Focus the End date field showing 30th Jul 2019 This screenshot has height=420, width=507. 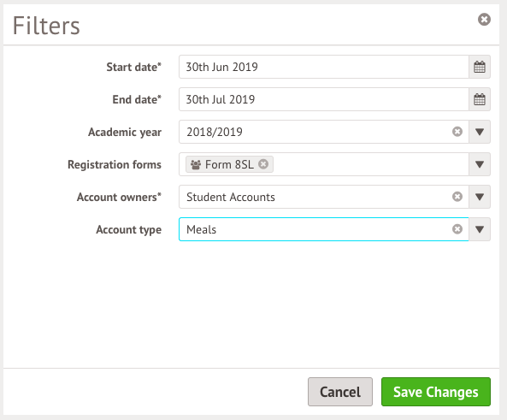point(324,99)
